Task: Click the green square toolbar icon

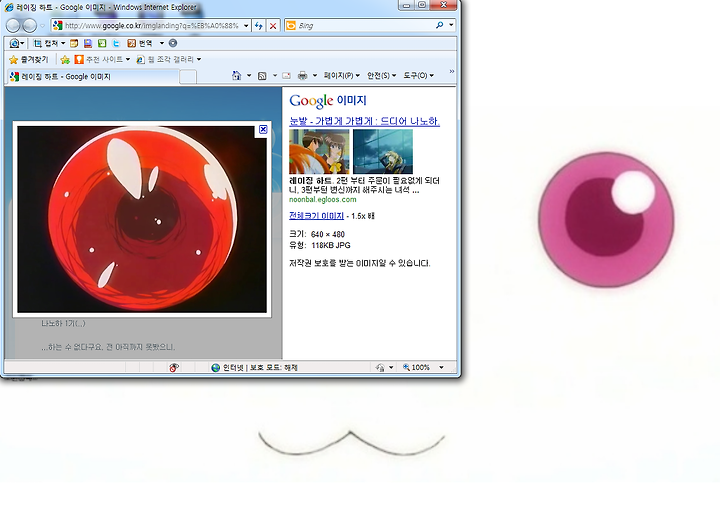Action: coord(102,43)
